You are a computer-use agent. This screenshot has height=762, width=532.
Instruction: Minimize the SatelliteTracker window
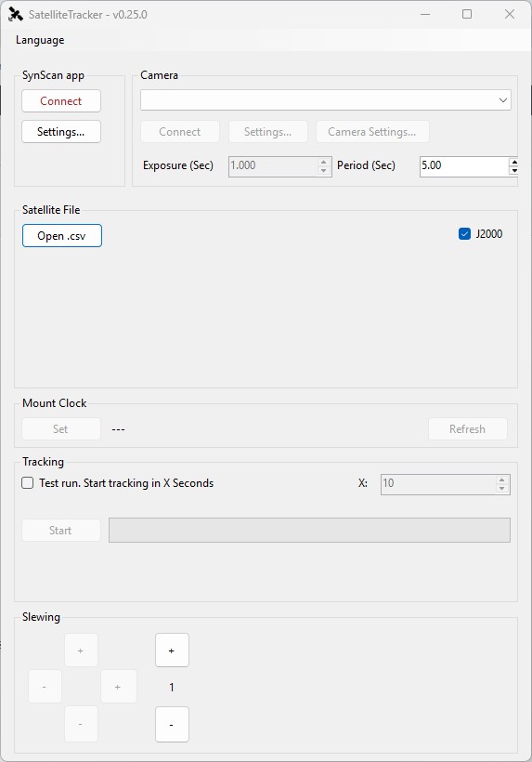(425, 14)
